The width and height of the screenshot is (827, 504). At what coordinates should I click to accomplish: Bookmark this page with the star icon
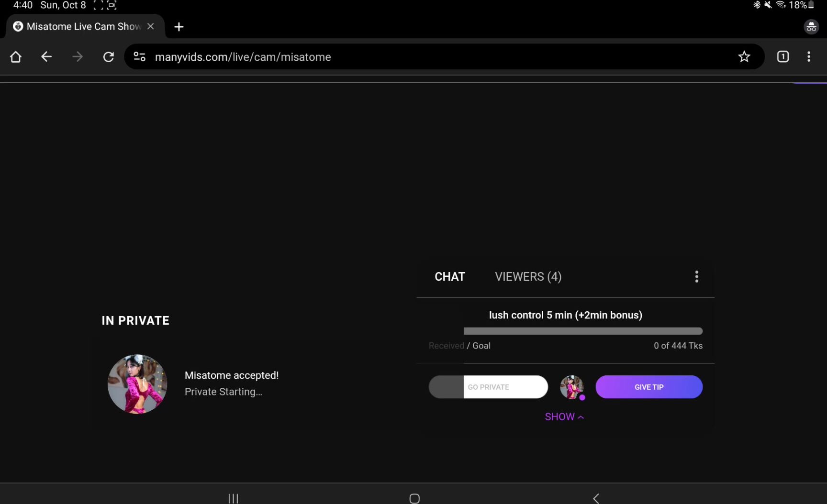744,57
